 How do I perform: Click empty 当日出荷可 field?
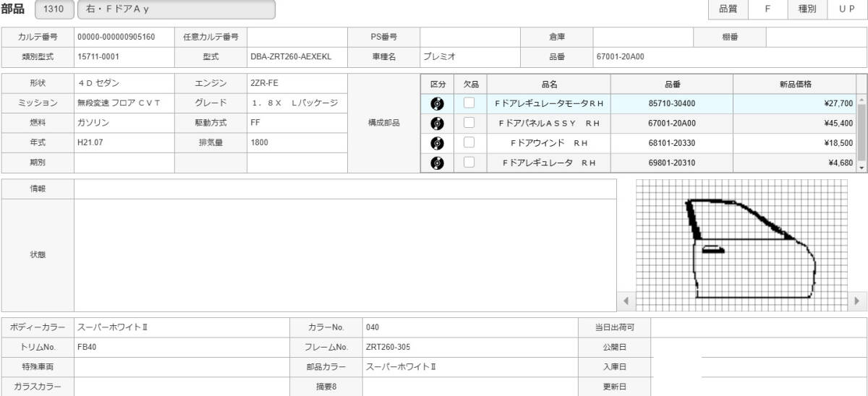[x=759, y=327]
